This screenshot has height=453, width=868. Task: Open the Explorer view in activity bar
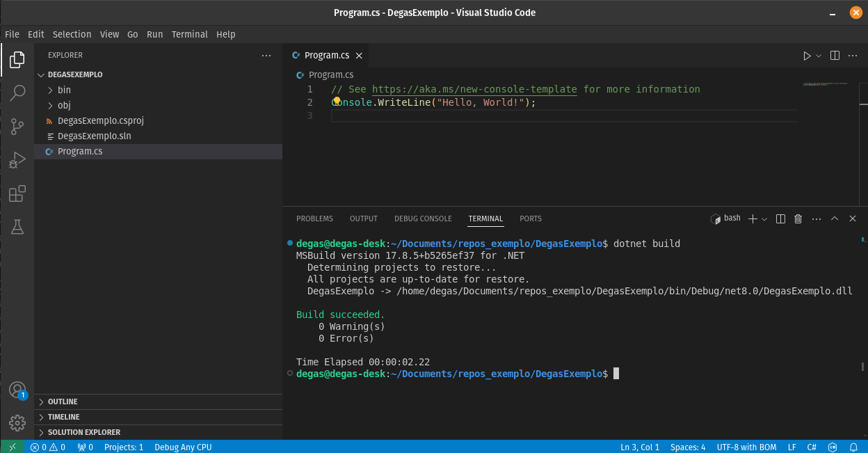[x=17, y=60]
